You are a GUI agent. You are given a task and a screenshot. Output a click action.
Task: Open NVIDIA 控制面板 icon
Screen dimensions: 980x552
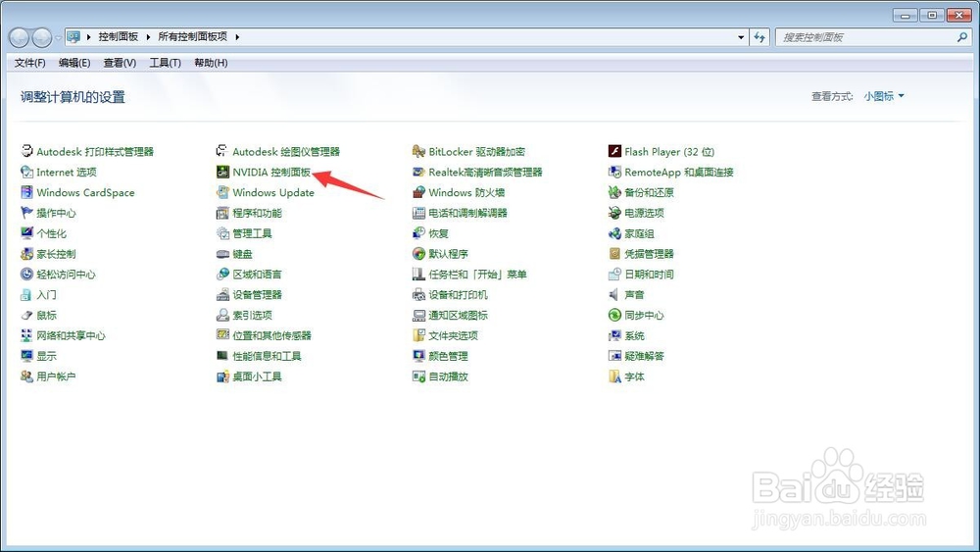[x=222, y=172]
